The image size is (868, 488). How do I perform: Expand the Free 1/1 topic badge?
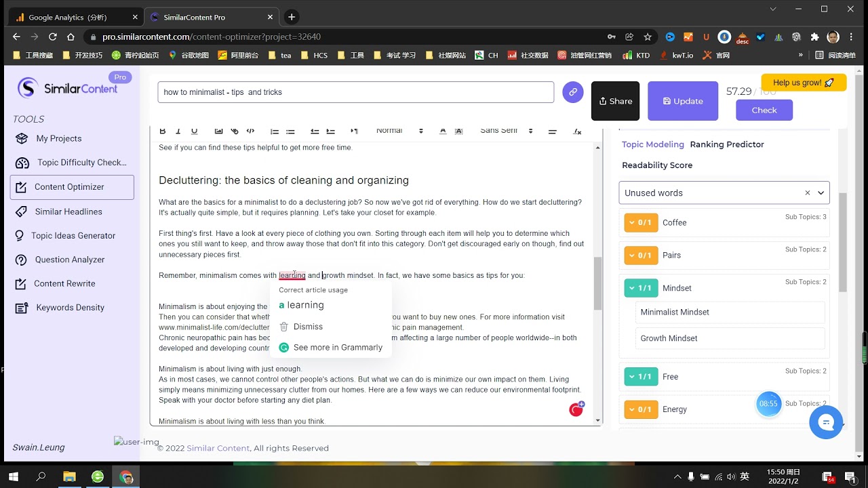pyautogui.click(x=641, y=377)
